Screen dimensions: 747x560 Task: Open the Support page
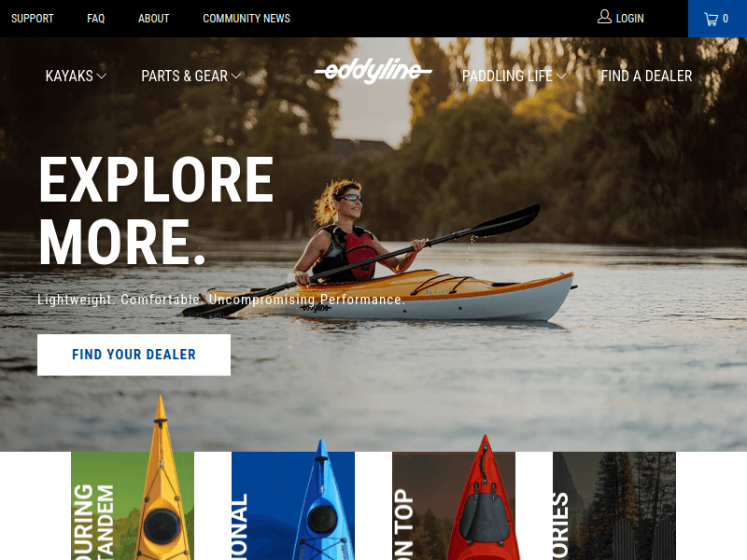(x=33, y=19)
